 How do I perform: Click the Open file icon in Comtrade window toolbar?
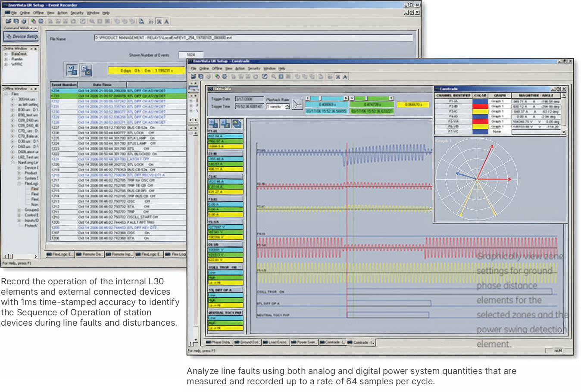tap(194, 76)
